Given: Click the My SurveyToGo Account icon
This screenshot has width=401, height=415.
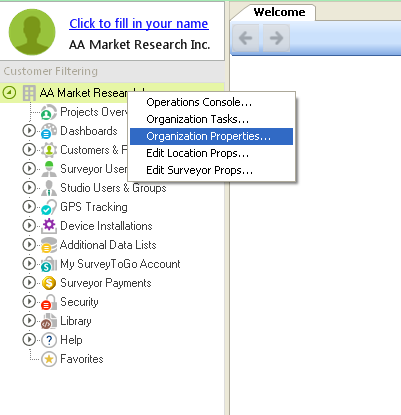Looking at the screenshot, I should pyautogui.click(x=49, y=264).
